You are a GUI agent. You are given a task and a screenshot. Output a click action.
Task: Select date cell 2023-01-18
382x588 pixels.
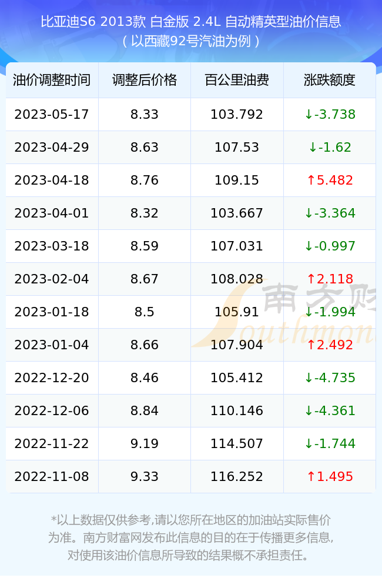[x=52, y=312]
